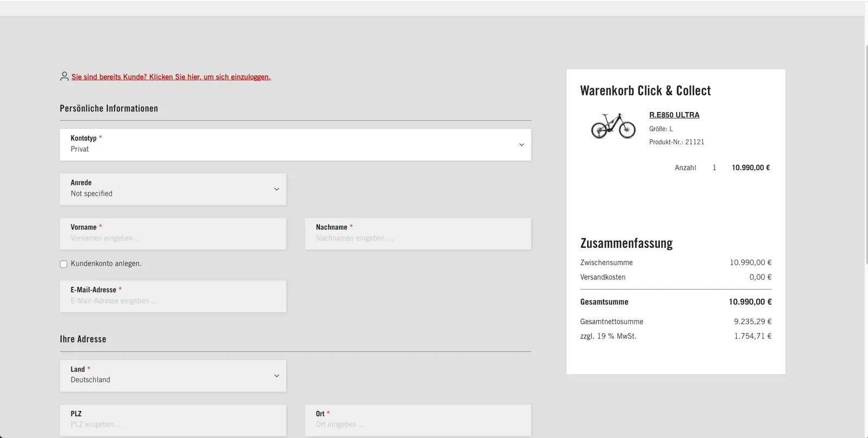Focus the Vorname input field
Image resolution: width=868 pixels, height=438 pixels.
click(x=173, y=234)
